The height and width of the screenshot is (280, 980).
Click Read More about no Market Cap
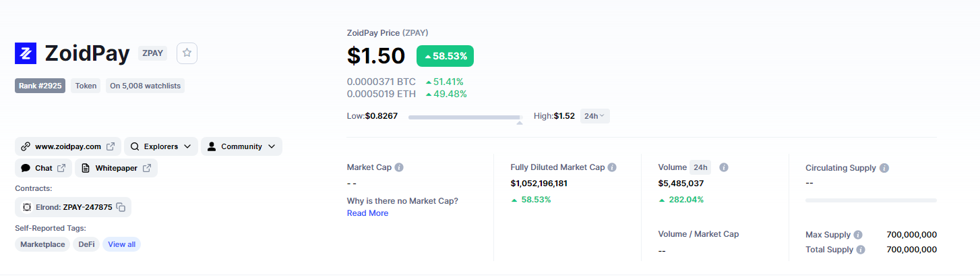tap(367, 213)
